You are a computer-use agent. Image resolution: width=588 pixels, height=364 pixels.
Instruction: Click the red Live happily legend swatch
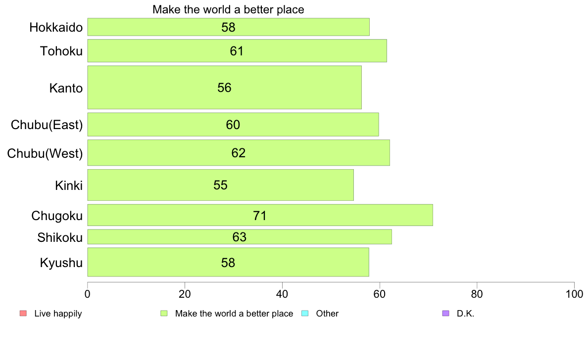(x=23, y=314)
